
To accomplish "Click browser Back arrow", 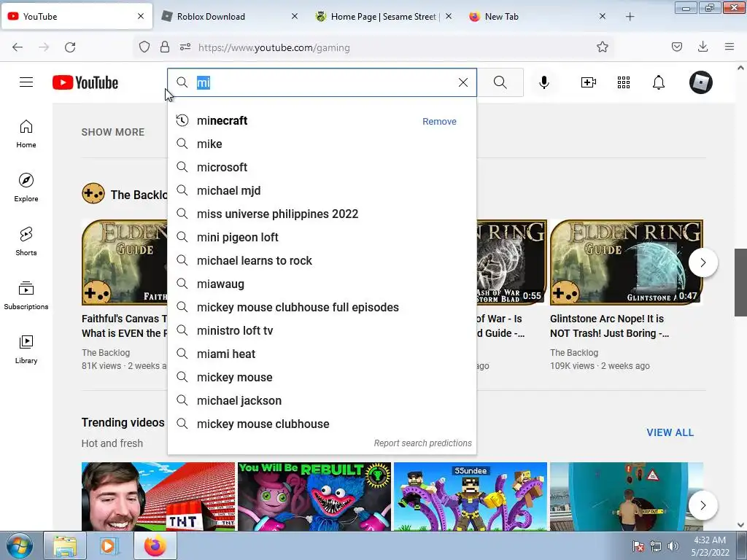I will click(x=18, y=47).
